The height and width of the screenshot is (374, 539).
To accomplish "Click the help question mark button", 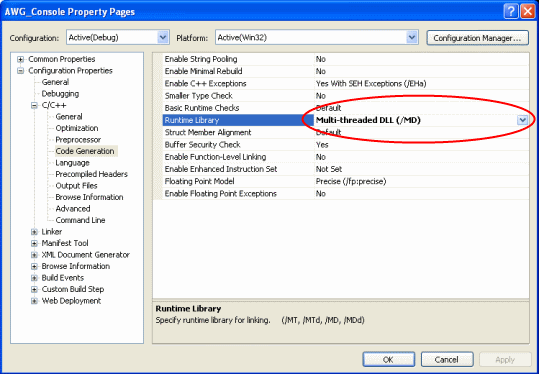I will (x=511, y=11).
